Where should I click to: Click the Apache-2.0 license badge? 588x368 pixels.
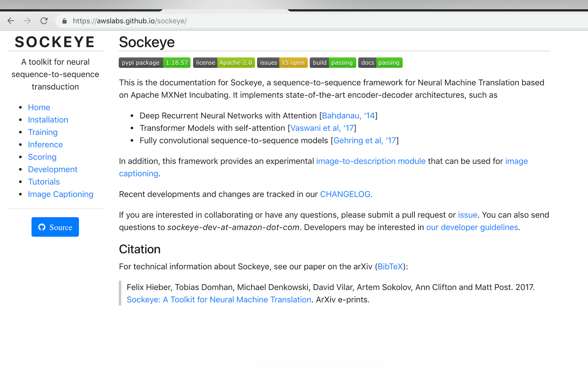click(x=224, y=63)
